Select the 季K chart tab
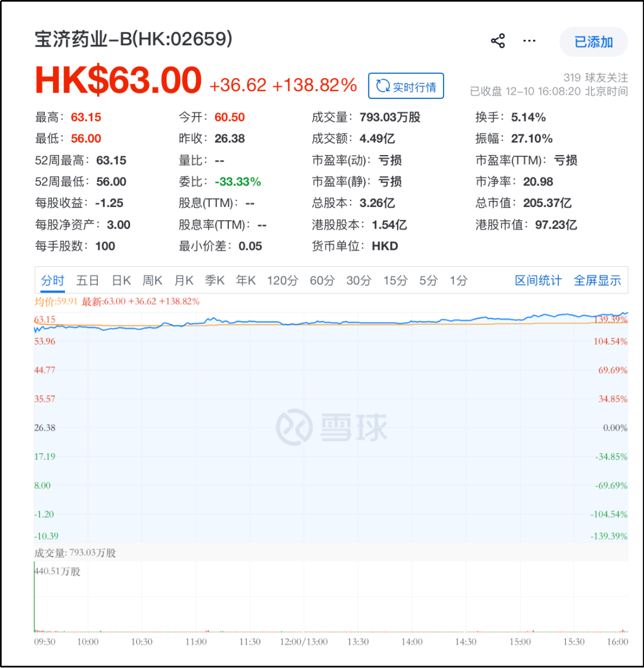The image size is (644, 668). coord(215,280)
